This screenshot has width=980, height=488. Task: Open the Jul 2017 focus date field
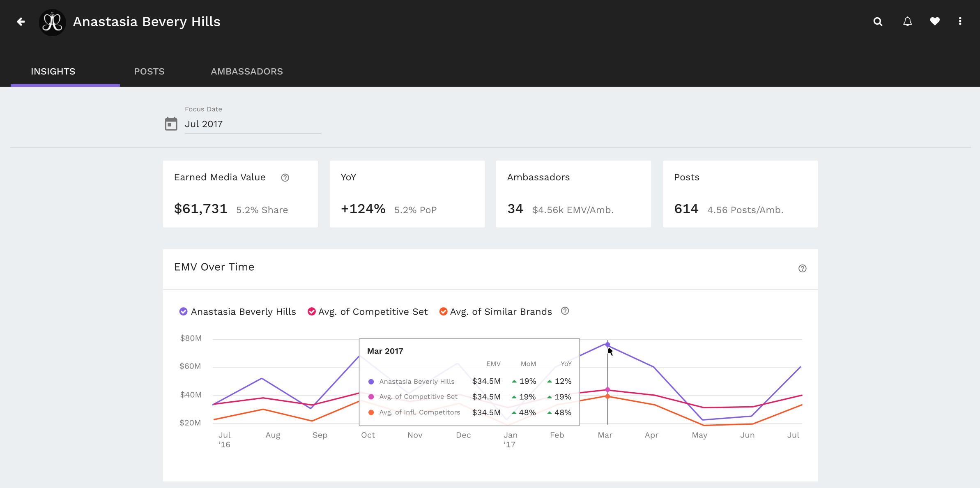[253, 124]
